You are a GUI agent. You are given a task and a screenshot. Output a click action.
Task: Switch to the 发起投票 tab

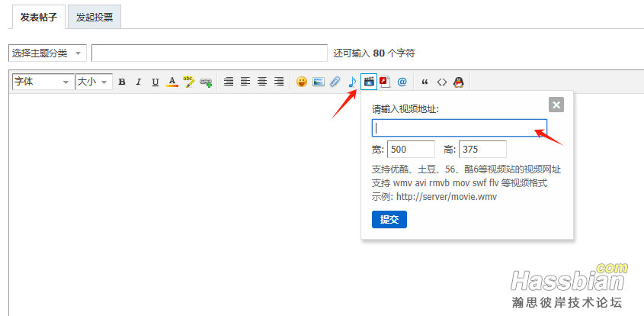95,18
